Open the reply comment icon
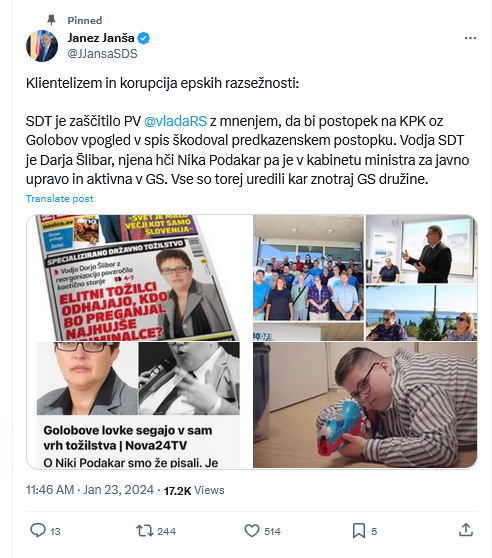Viewport: 492px width, 558px height. tap(38, 530)
